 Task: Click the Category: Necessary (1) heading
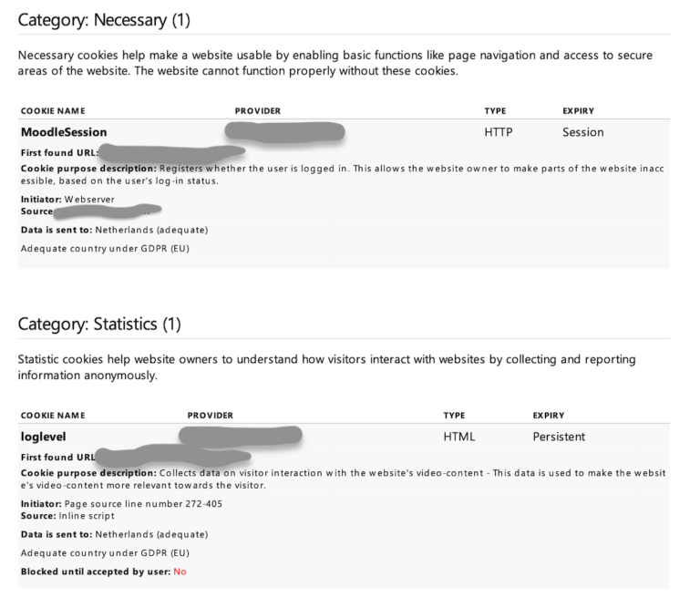point(104,20)
